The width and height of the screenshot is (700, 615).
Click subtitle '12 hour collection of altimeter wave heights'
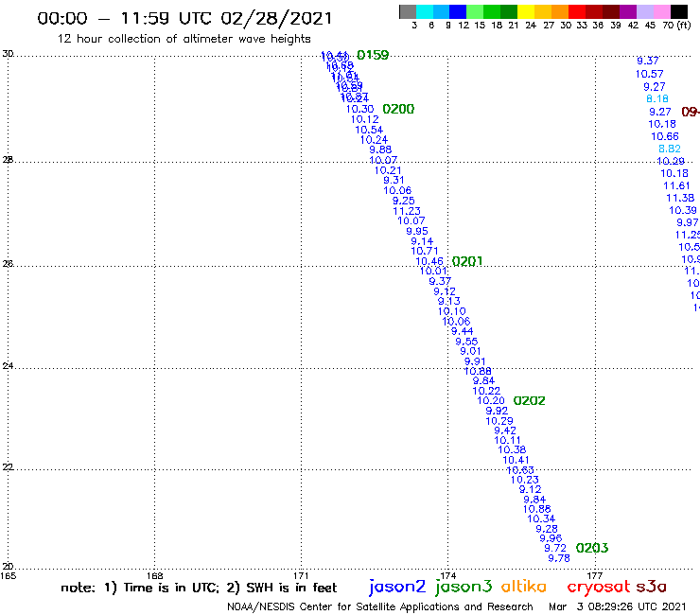click(x=184, y=39)
